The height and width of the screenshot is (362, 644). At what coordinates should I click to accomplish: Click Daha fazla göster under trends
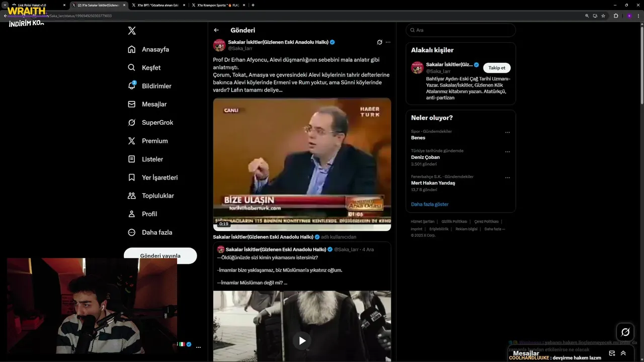pos(430,204)
